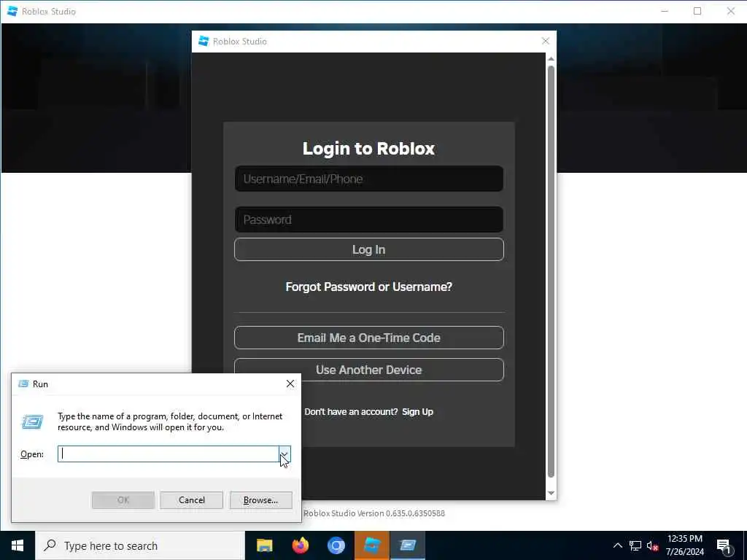The width and height of the screenshot is (747, 560).
Task: Click the Don't have an account? text
Action: (351, 412)
